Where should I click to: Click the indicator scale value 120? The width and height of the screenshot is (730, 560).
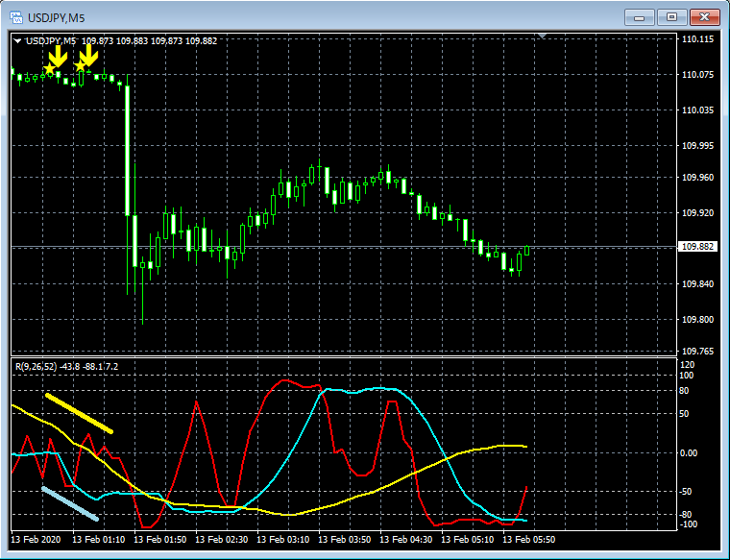(x=687, y=364)
